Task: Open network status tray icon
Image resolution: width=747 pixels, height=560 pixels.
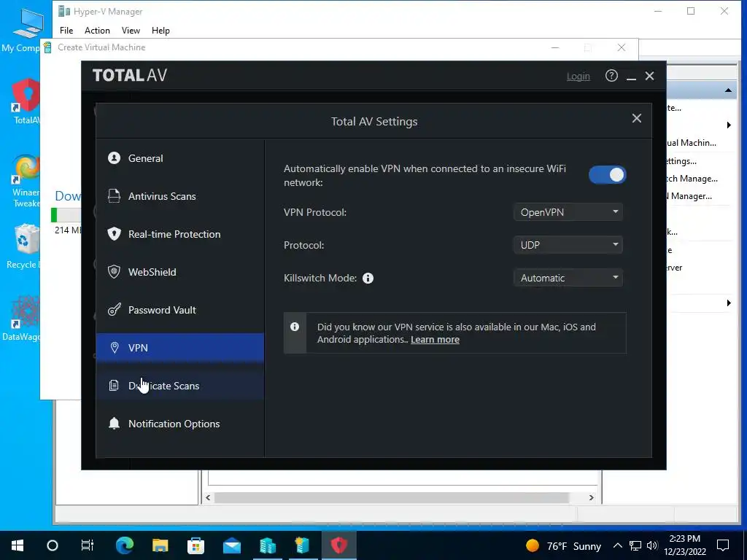Action: pos(635,545)
